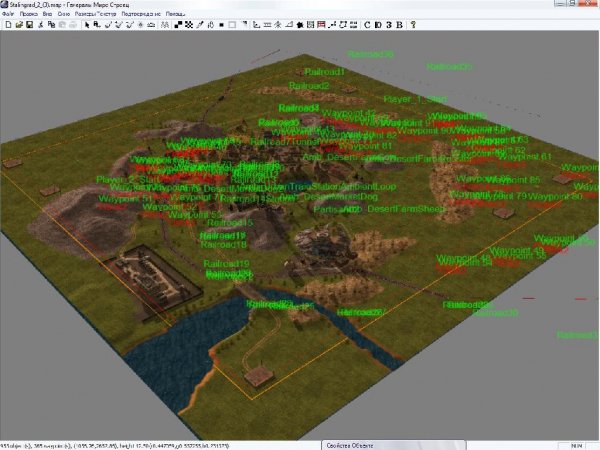Select the ramp tool icon
600x450 pixels.
289,25
